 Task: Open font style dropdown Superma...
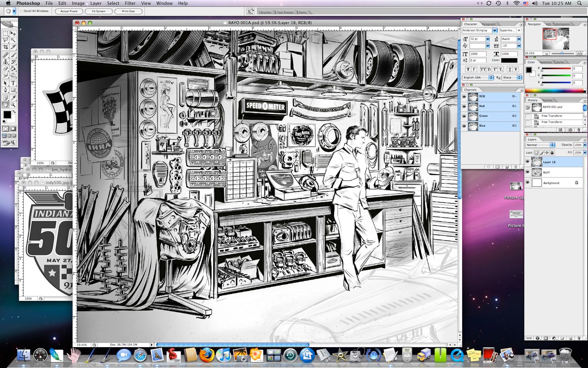coord(519,30)
